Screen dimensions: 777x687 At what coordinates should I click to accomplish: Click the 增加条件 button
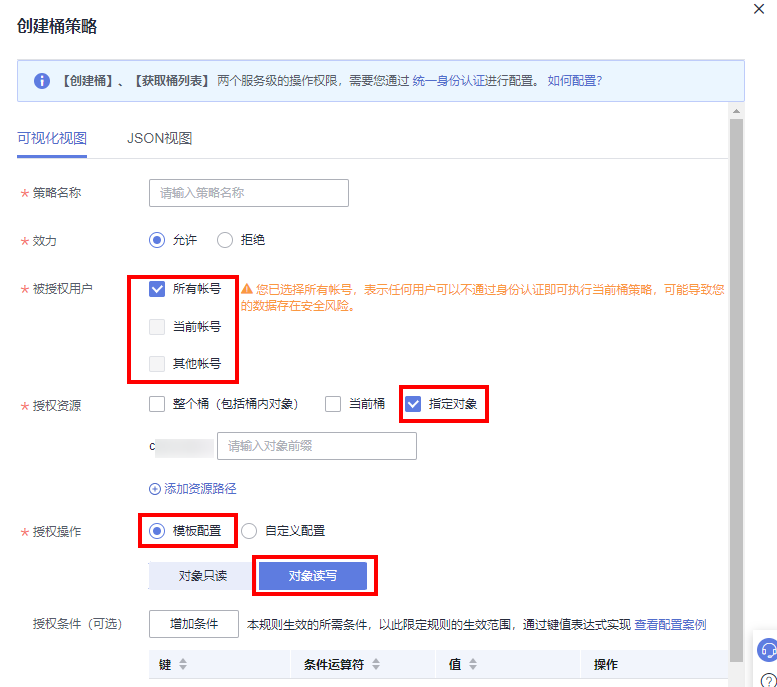[194, 624]
